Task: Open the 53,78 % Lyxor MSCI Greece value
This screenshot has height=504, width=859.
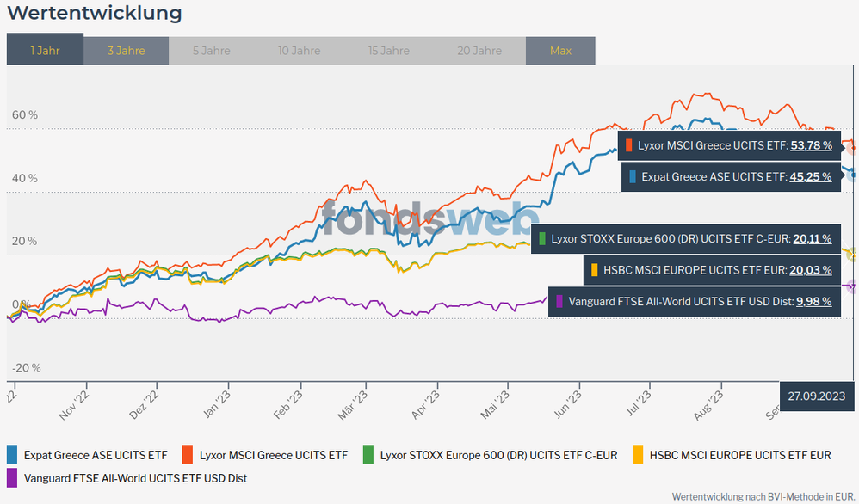Action: pyautogui.click(x=811, y=145)
